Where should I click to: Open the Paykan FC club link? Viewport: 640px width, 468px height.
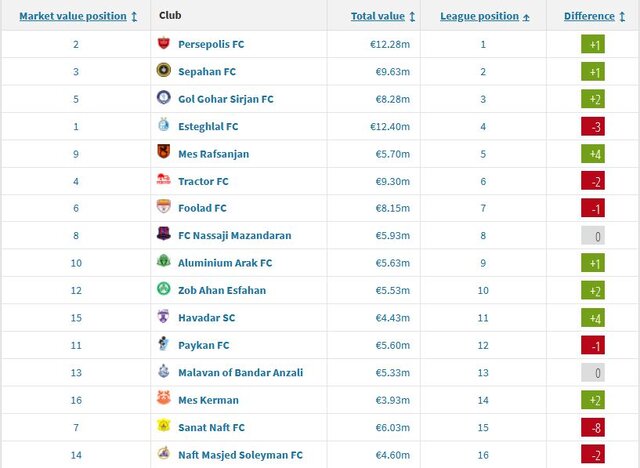click(x=205, y=345)
